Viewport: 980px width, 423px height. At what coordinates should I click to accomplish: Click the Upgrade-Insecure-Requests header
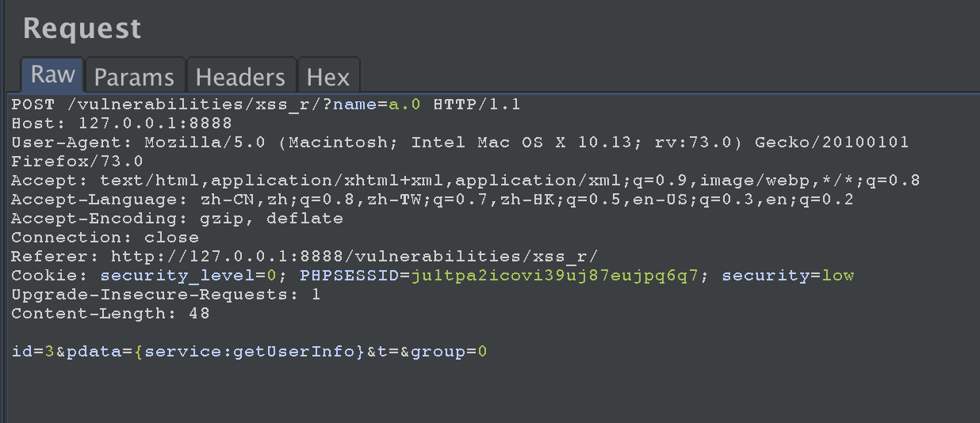point(166,295)
